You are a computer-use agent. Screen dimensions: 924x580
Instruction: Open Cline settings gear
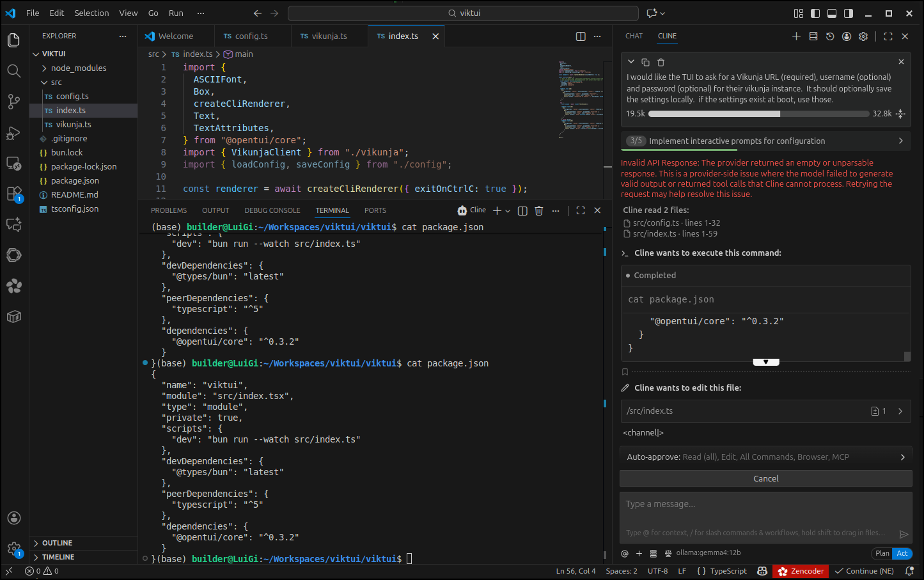click(863, 36)
